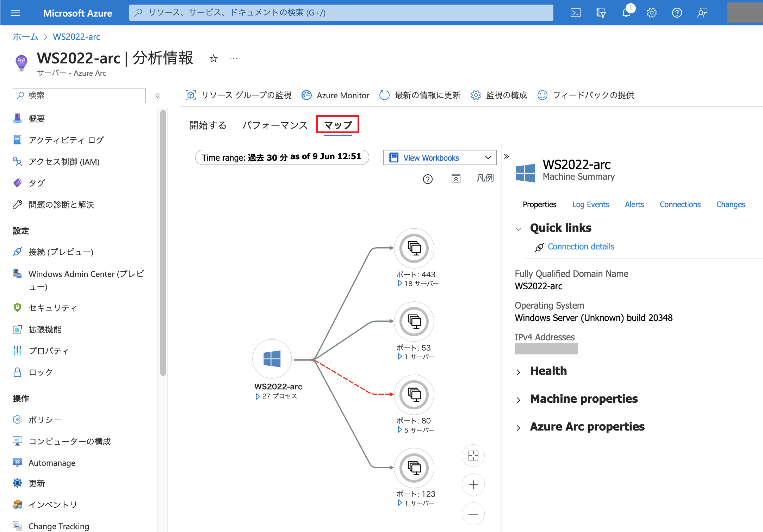Switch to the パフォーマンス tab
Image resolution: width=763 pixels, height=532 pixels.
[275, 125]
